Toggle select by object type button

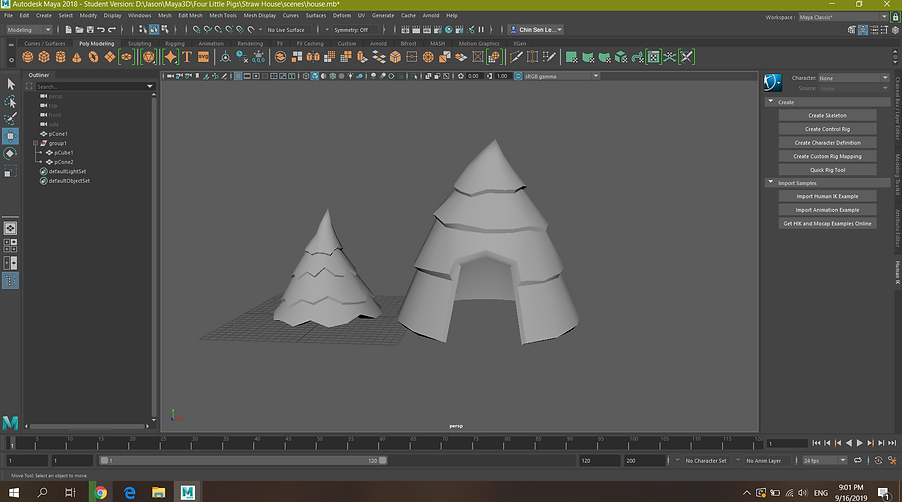click(154, 29)
